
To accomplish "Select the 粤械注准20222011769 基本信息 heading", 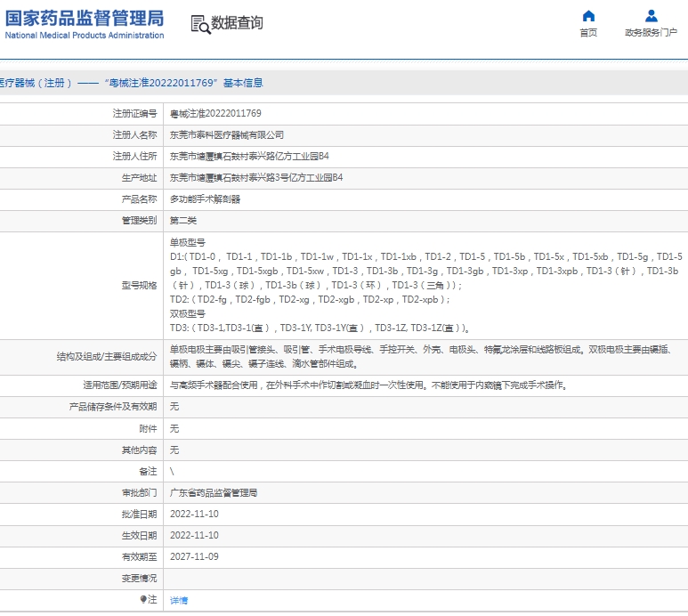I will [184, 83].
